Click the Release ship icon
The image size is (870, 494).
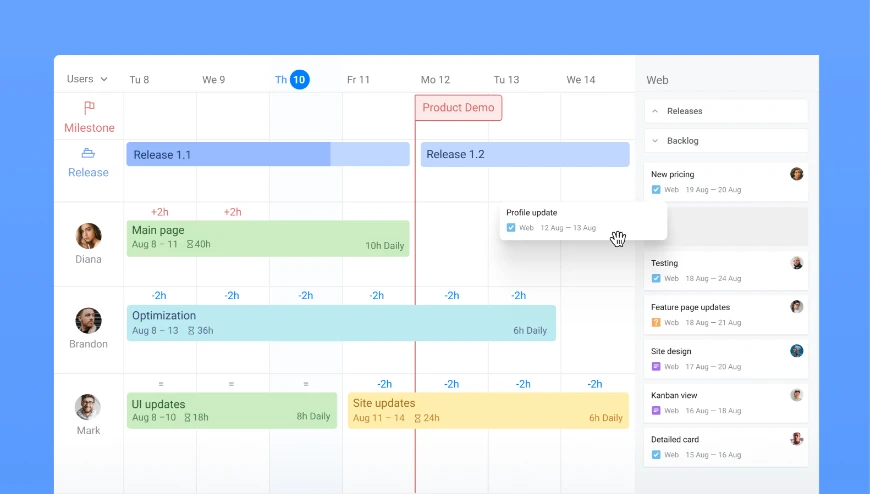[x=88, y=153]
